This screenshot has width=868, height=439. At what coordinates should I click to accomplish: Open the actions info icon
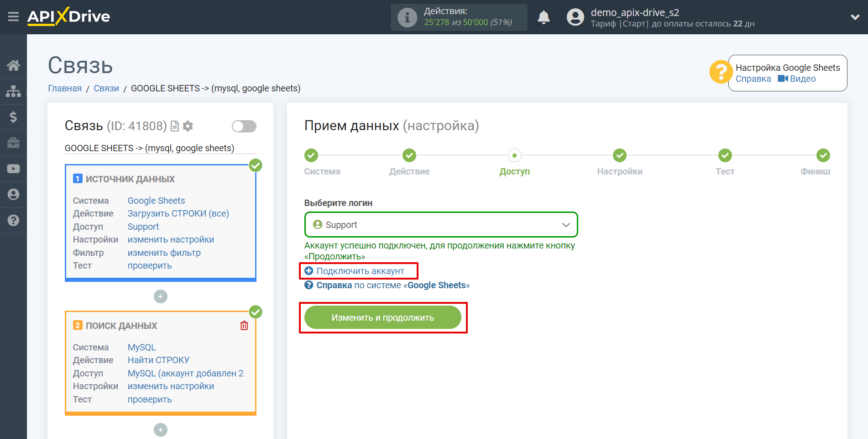point(407,17)
